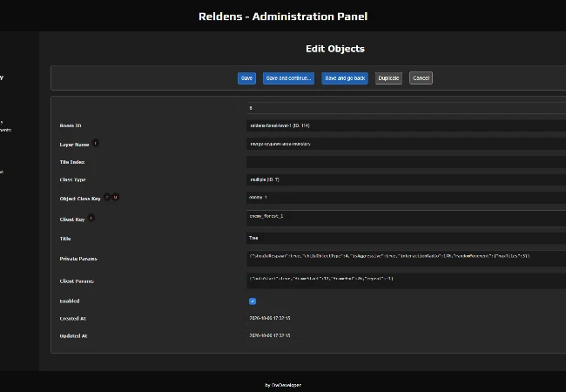Click the Save button
566x392 pixels.
(x=246, y=78)
